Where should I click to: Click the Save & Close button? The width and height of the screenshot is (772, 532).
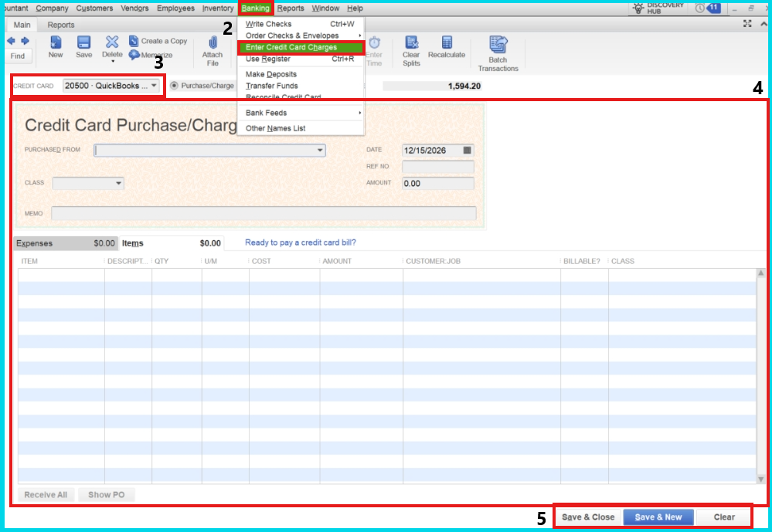coord(587,517)
